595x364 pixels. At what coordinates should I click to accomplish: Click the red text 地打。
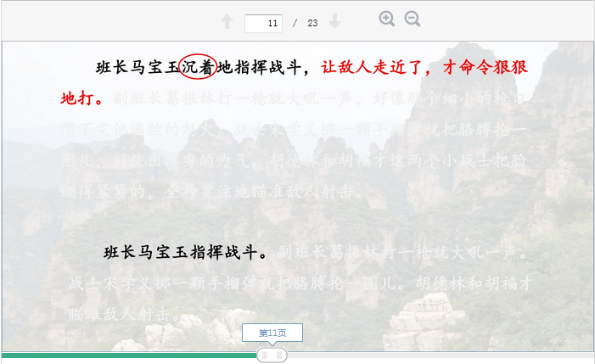pyautogui.click(x=81, y=98)
